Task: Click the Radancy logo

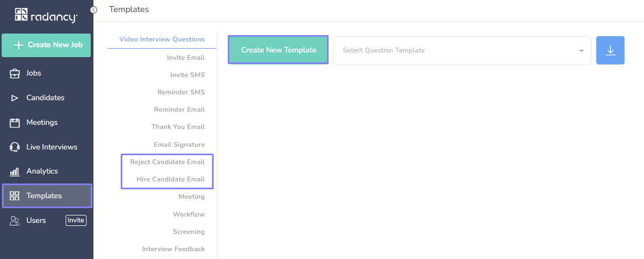Action: tap(46, 15)
